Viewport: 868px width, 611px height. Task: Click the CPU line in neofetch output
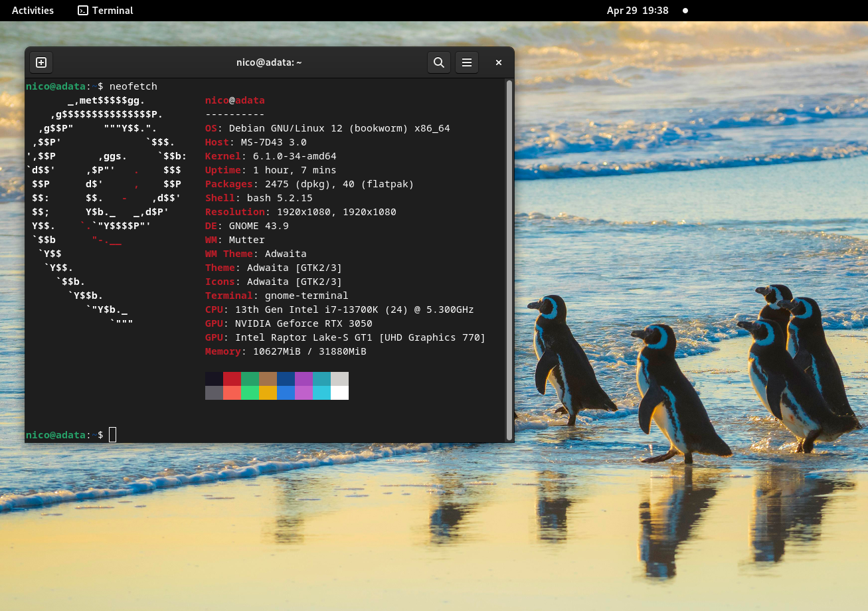coord(339,309)
